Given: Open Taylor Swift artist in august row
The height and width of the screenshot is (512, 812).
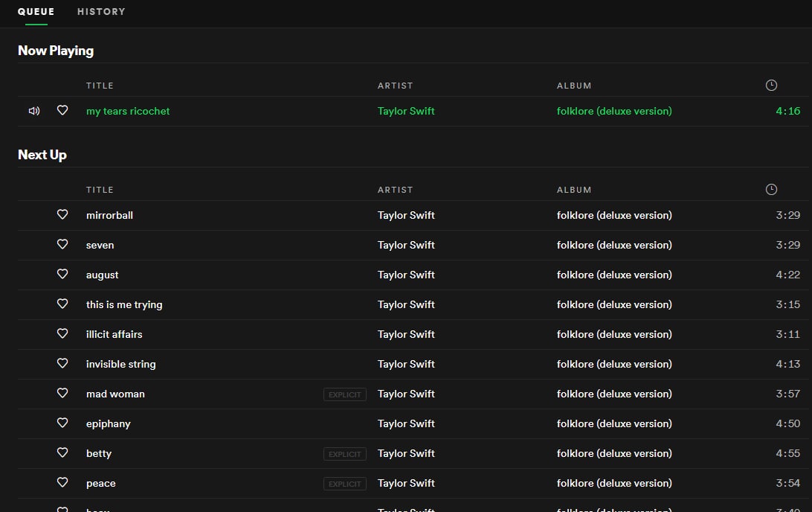Looking at the screenshot, I should coord(406,275).
